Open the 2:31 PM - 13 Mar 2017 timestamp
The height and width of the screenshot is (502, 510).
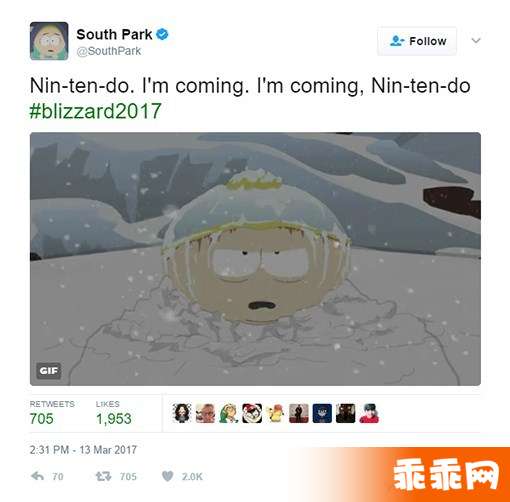(83, 450)
